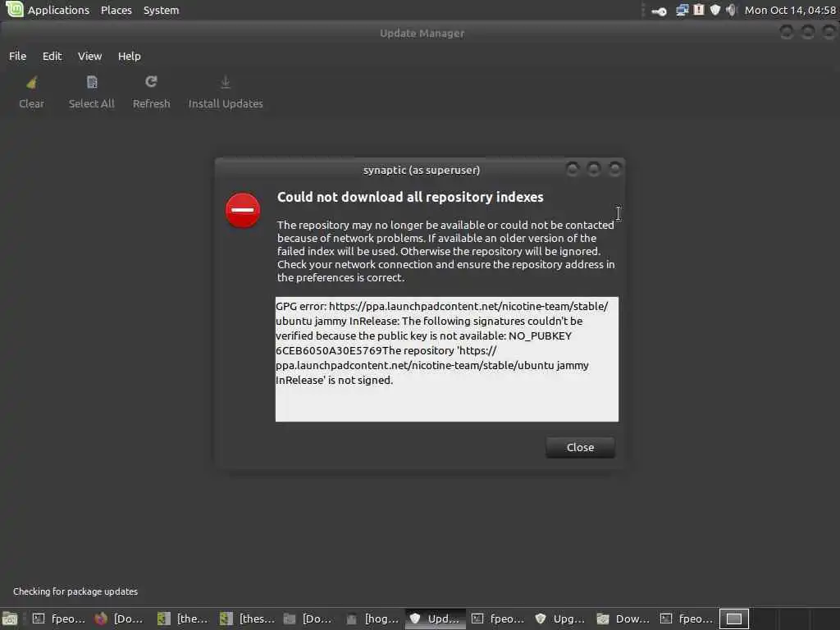Click 'Could not download all repository indexes' heading
Image resolution: width=840 pixels, height=630 pixels.
pos(410,197)
